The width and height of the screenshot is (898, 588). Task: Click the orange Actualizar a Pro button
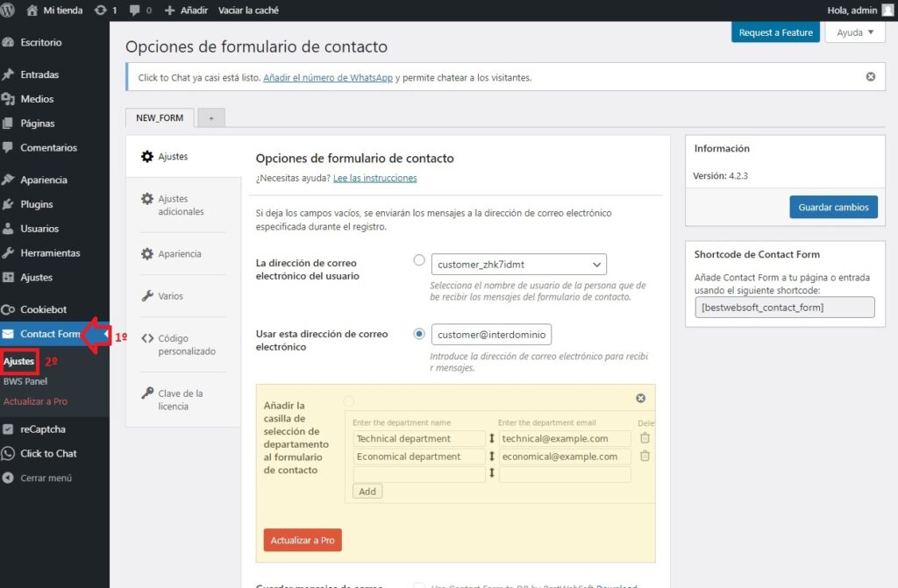pos(303,540)
